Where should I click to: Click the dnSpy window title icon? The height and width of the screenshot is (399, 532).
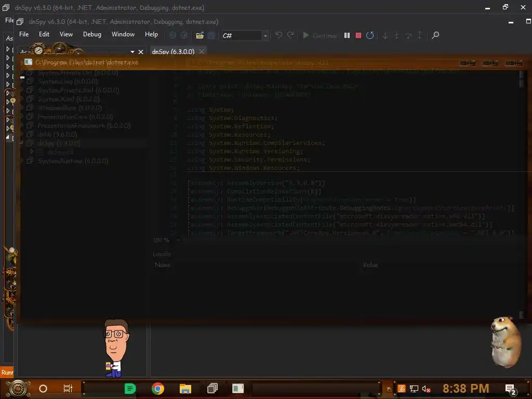20,22
